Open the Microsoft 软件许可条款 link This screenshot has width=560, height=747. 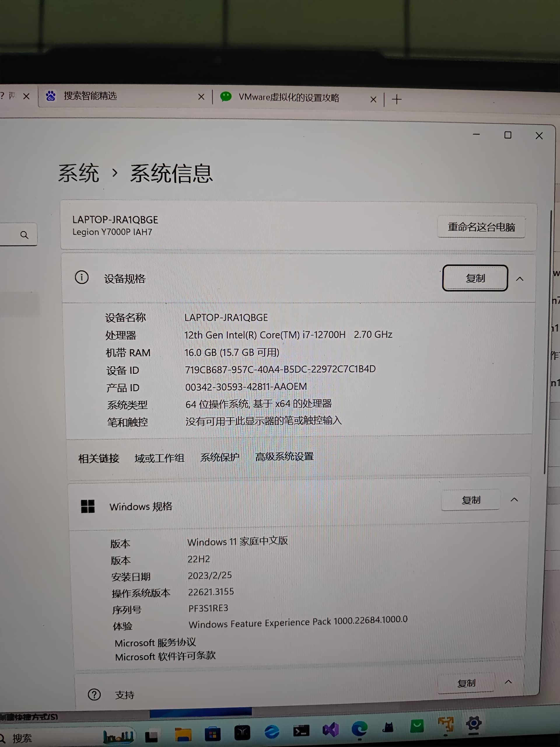(x=165, y=656)
